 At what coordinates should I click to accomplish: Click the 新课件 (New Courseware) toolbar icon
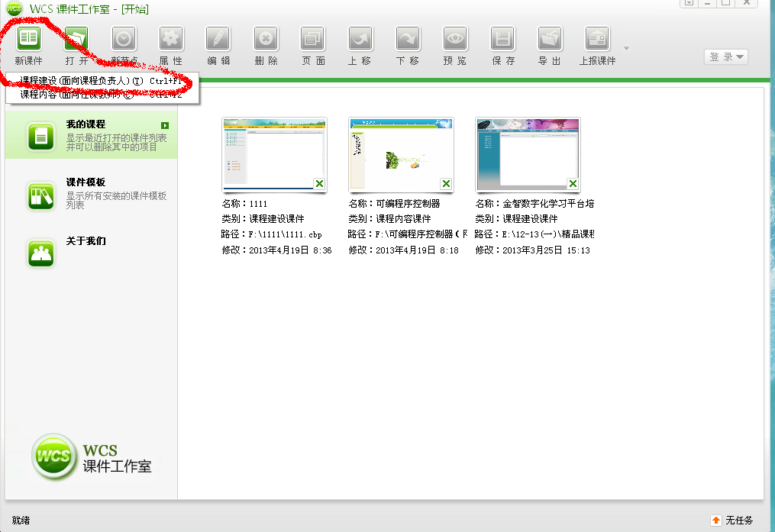pos(29,38)
